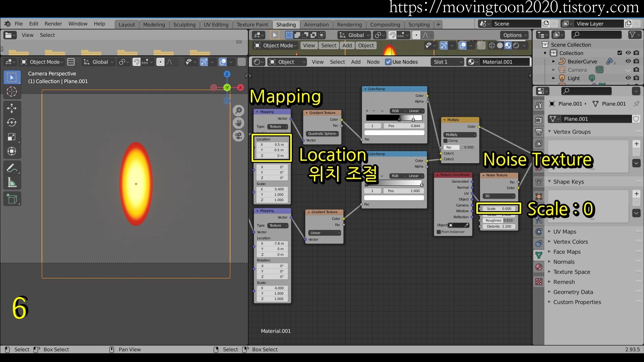The image size is (644, 362).
Task: Select the Add Cube tool
Action: pos(12,199)
